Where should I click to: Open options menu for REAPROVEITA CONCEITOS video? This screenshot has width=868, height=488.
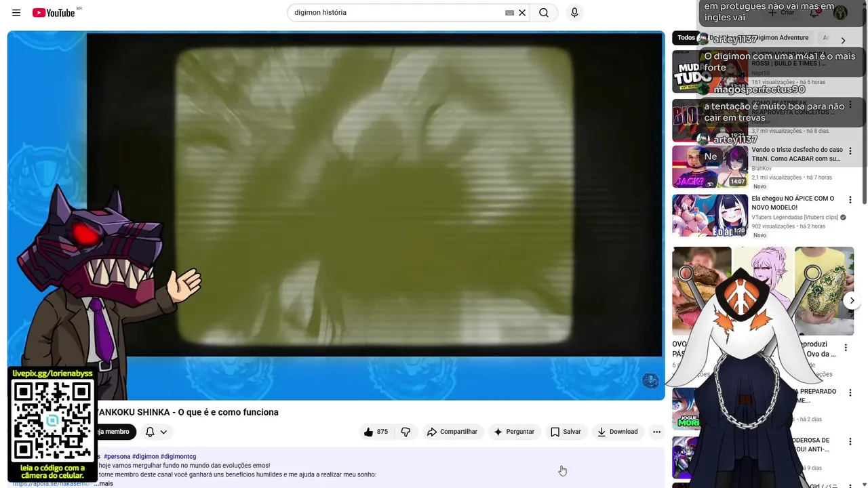pos(850,105)
